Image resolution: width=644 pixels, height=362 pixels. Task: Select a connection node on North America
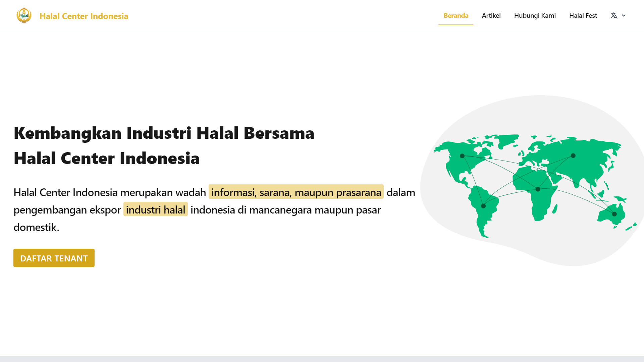coord(463,155)
